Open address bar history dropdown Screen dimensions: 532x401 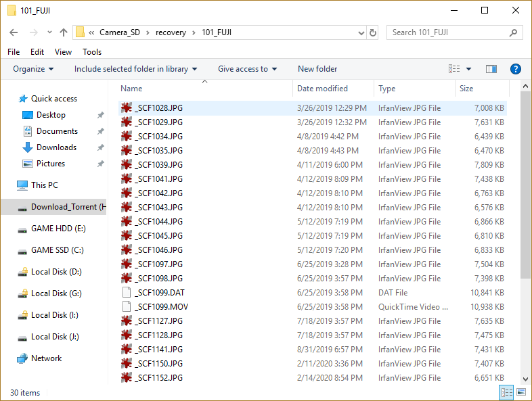361,33
